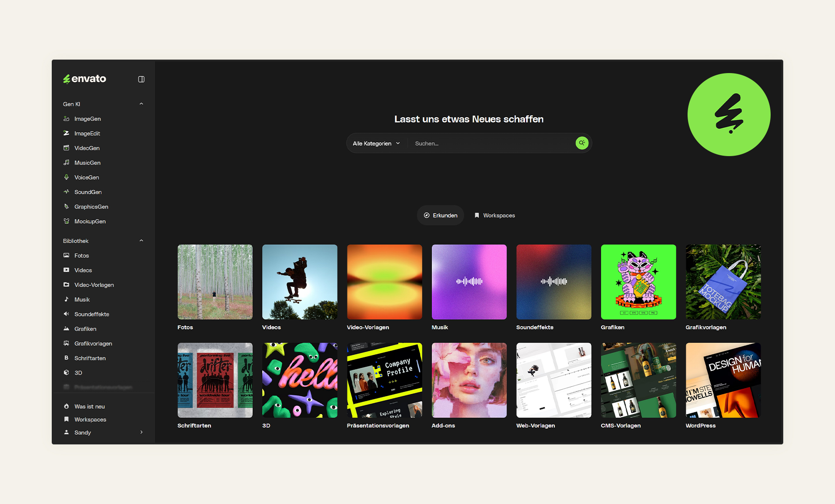This screenshot has width=835, height=504.
Task: Open the VoiceGen microphone icon
Action: click(x=67, y=177)
